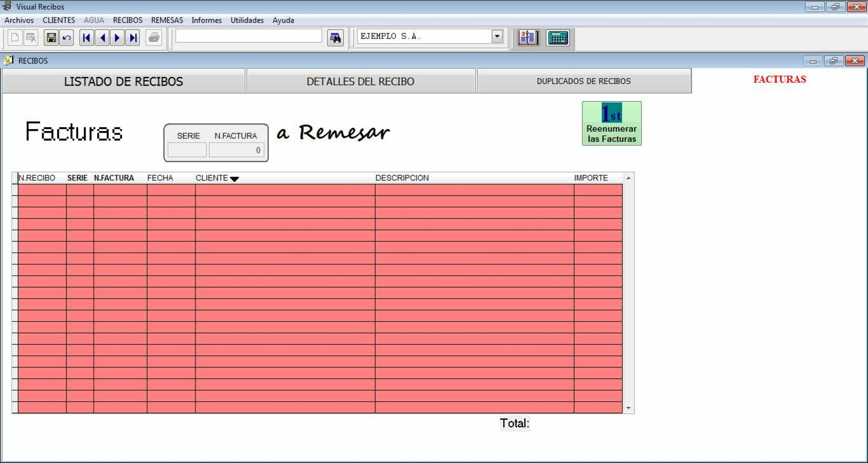This screenshot has width=868, height=463.
Task: Go to the previous record
Action: [102, 38]
